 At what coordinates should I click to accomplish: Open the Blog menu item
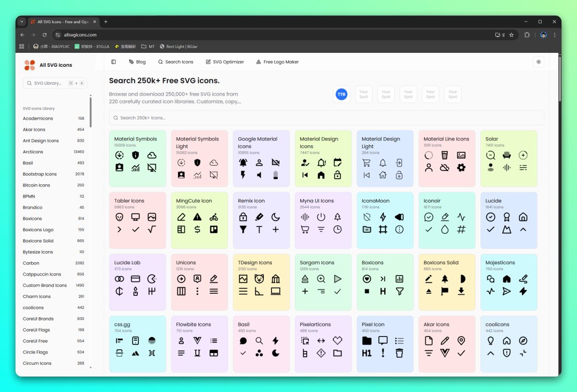click(137, 62)
